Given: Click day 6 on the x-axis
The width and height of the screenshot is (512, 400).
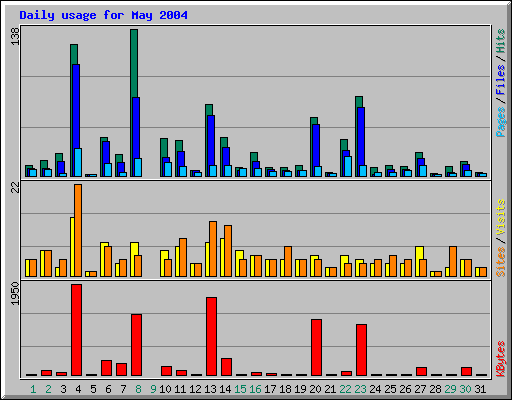Looking at the screenshot, I should pos(108,389).
